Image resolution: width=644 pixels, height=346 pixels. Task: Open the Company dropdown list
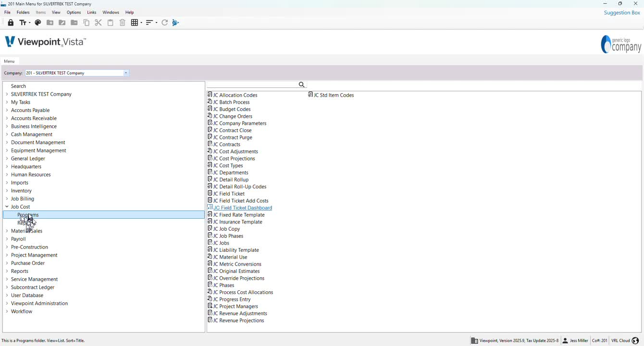[x=126, y=73]
